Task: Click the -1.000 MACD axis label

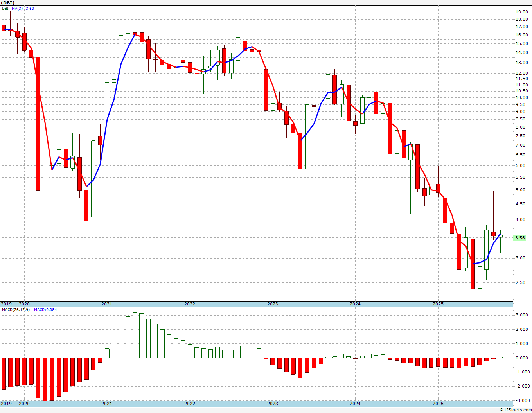Action: [x=522, y=372]
